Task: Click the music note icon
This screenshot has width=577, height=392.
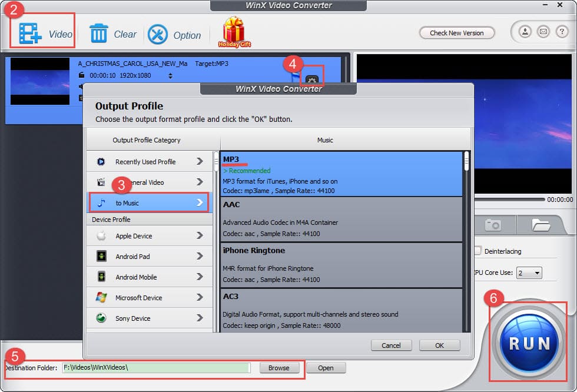Action: tap(101, 202)
